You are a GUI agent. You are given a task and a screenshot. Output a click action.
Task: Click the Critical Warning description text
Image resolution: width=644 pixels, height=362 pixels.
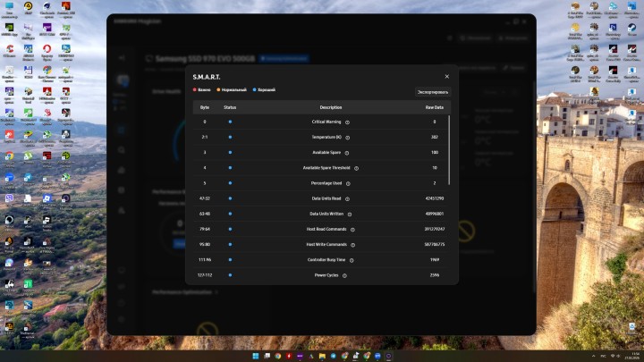326,122
